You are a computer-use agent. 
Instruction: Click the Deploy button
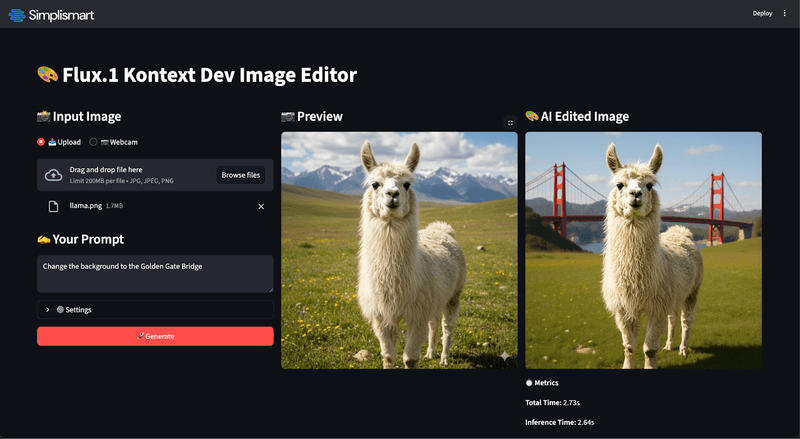[x=762, y=13]
